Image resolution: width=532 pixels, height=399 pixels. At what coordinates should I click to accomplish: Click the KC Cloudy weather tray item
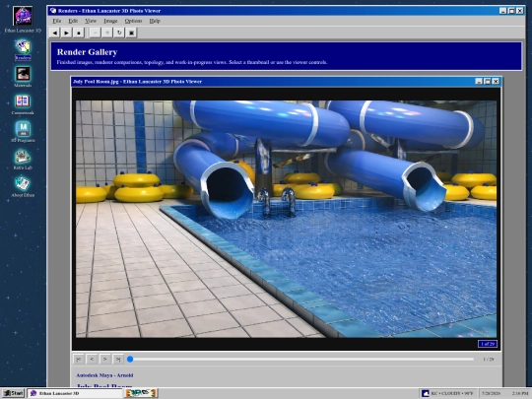[x=447, y=393]
